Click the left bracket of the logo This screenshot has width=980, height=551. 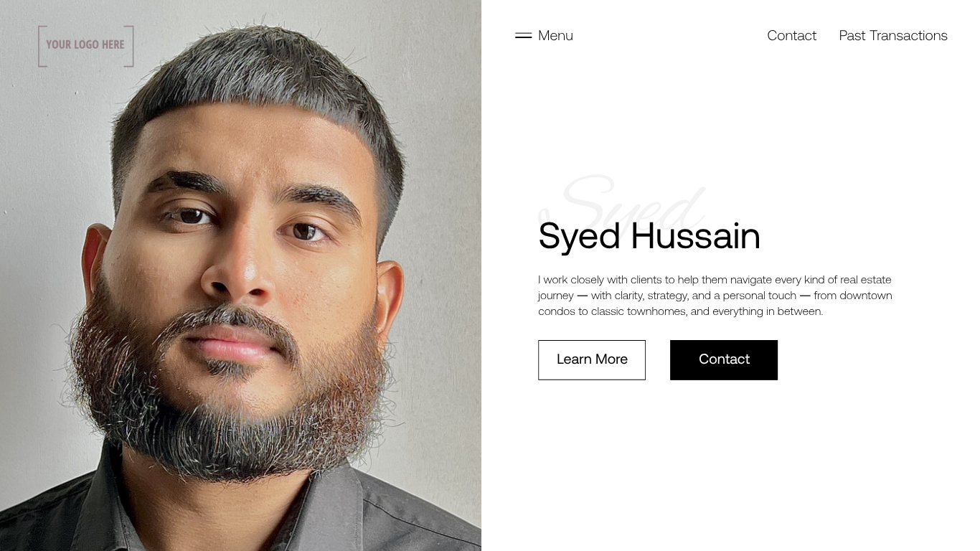click(x=42, y=46)
